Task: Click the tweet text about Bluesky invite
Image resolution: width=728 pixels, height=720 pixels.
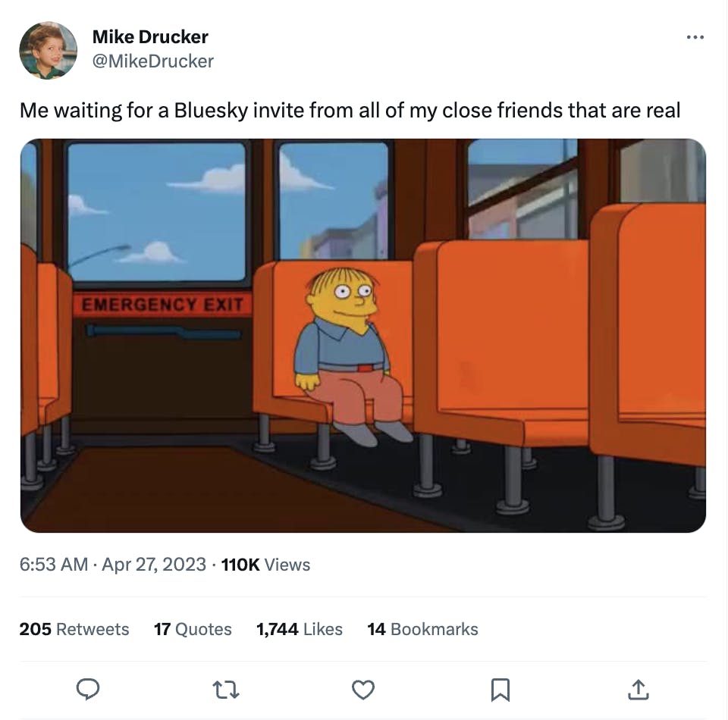Action: coord(350,111)
